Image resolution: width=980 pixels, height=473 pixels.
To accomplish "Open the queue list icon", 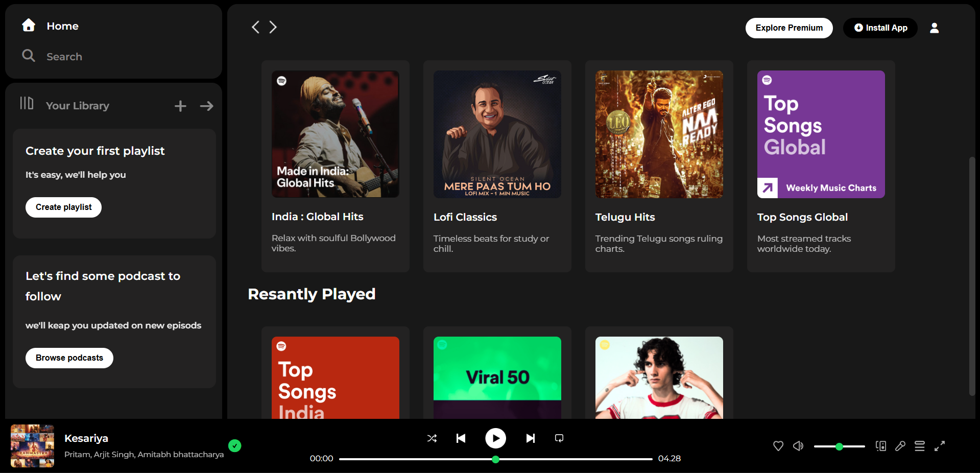I will point(919,446).
